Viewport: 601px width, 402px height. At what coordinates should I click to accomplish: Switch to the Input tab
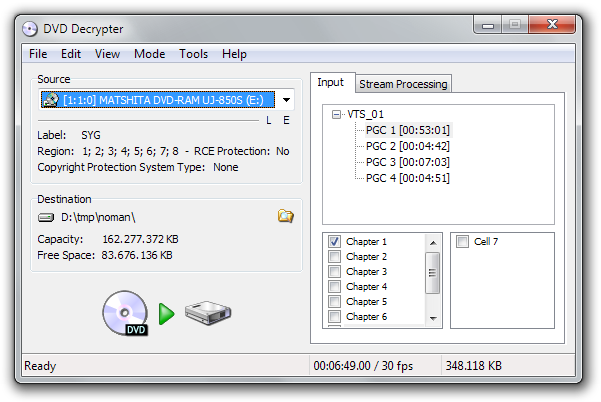(x=331, y=82)
